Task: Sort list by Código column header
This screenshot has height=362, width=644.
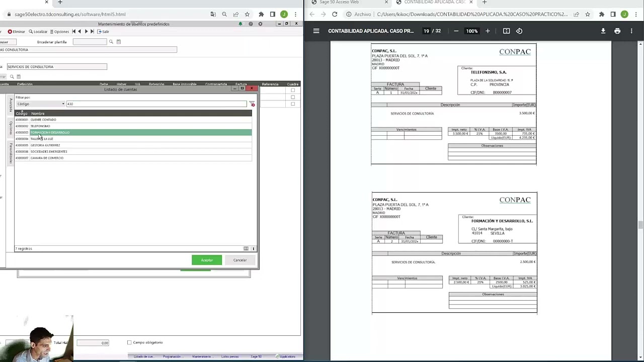Action: [22, 114]
